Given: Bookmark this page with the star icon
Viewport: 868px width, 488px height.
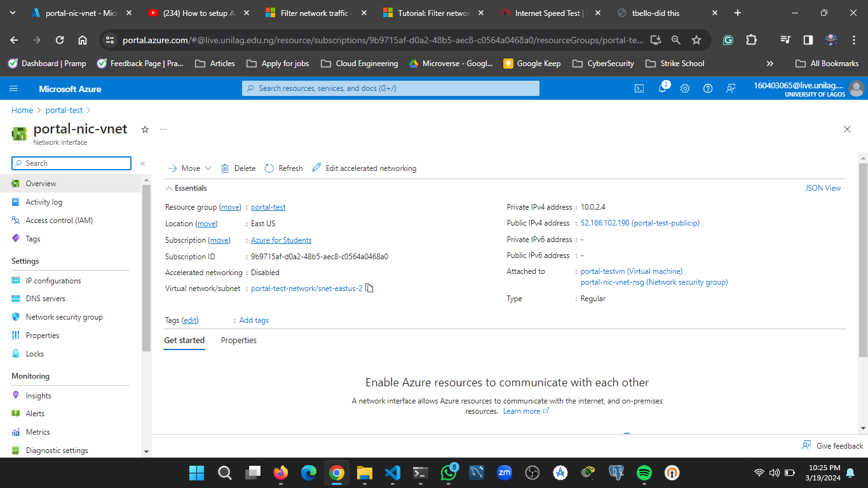Looking at the screenshot, I should click(x=696, y=39).
